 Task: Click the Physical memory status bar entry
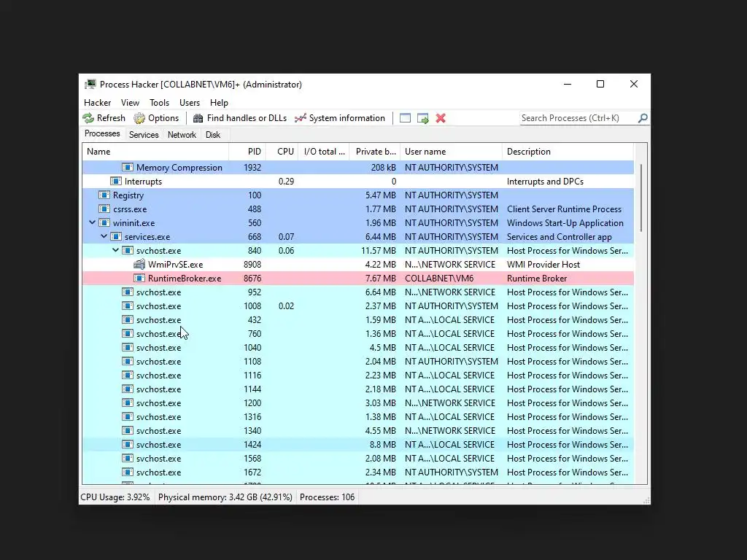click(225, 497)
